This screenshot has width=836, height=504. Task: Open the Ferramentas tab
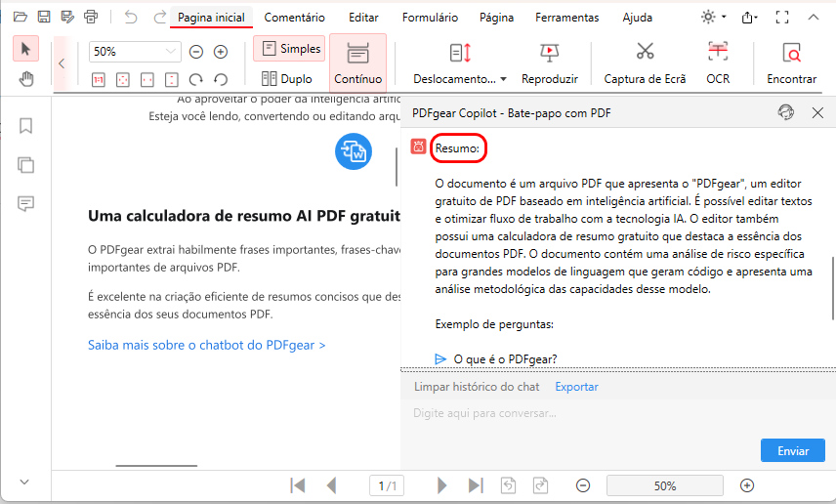[x=566, y=17]
